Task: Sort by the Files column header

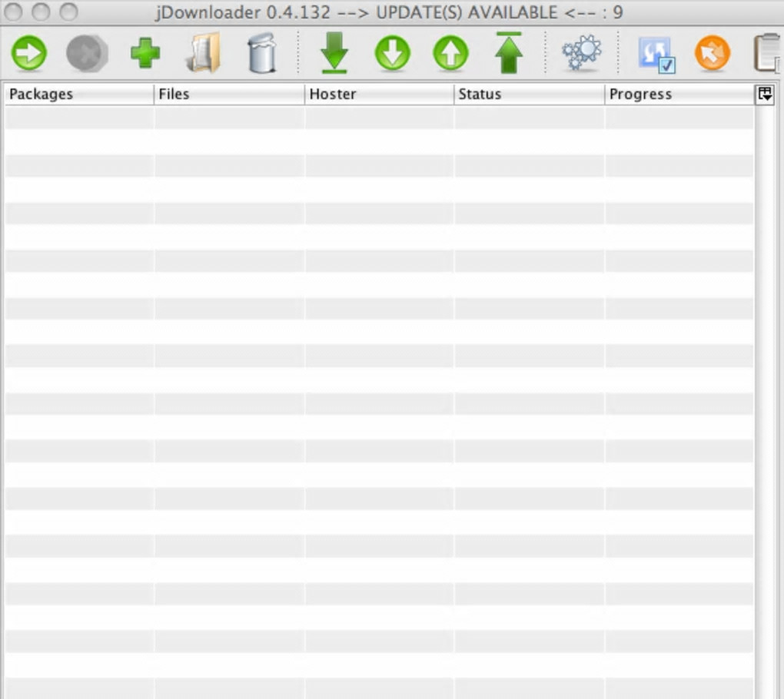Action: click(229, 94)
